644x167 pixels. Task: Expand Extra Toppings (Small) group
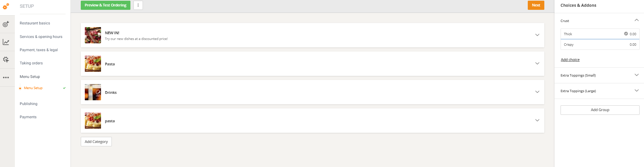637,75
